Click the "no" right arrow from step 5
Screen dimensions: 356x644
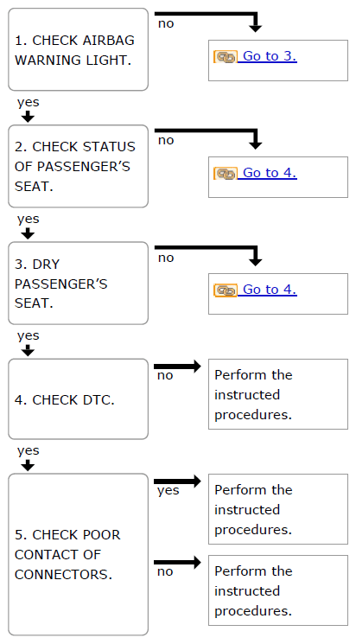pos(177,562)
